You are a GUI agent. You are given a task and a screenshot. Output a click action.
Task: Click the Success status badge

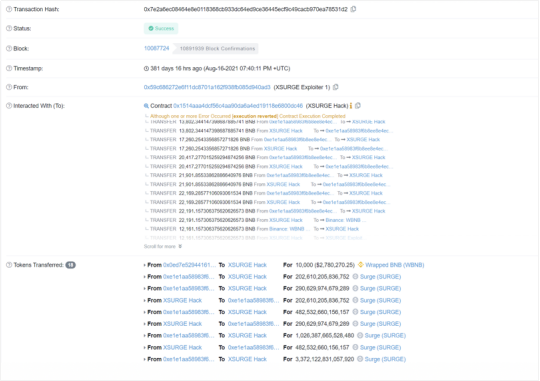pyautogui.click(x=161, y=28)
